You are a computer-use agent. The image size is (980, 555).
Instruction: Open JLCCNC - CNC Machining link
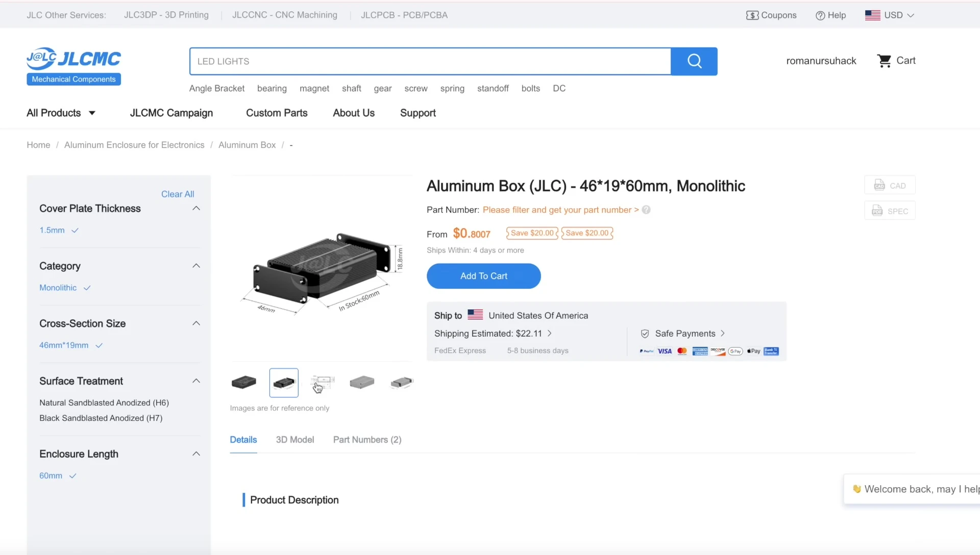click(285, 15)
